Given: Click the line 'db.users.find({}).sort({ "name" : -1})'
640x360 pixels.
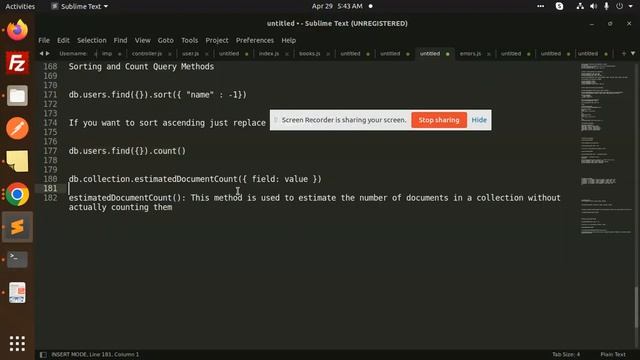Looking at the screenshot, I should click(158, 95).
